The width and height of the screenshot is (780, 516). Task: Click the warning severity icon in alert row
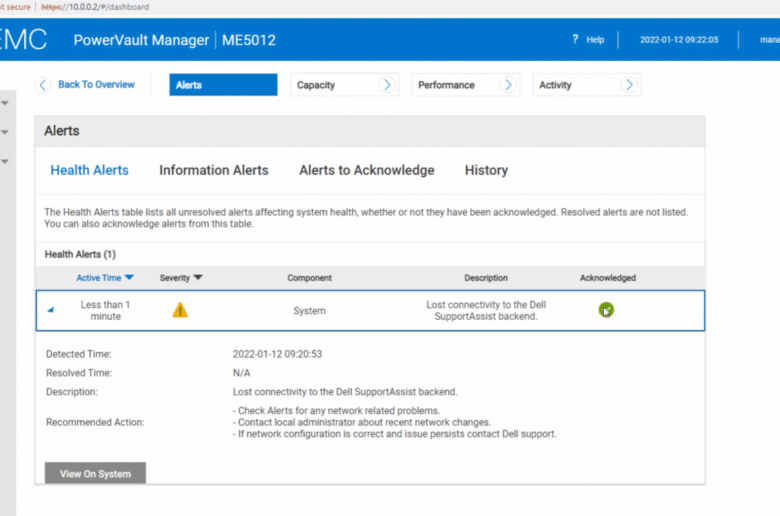[180, 310]
